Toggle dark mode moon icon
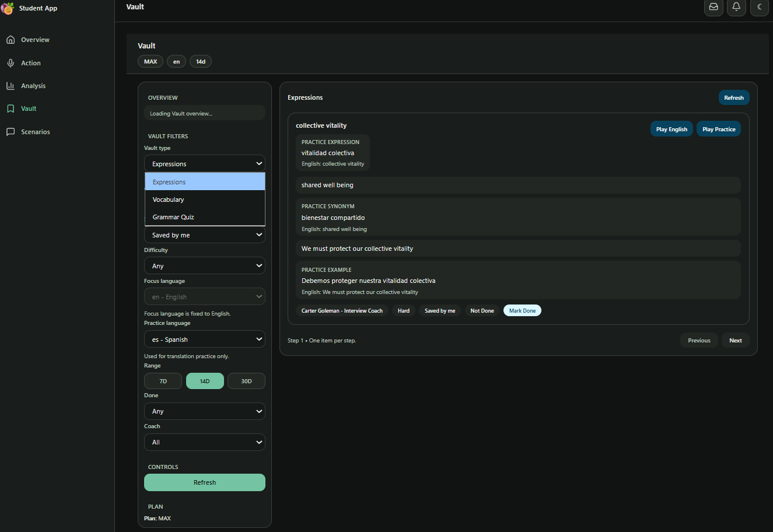Viewport: 773px width, 532px height. 760,7
